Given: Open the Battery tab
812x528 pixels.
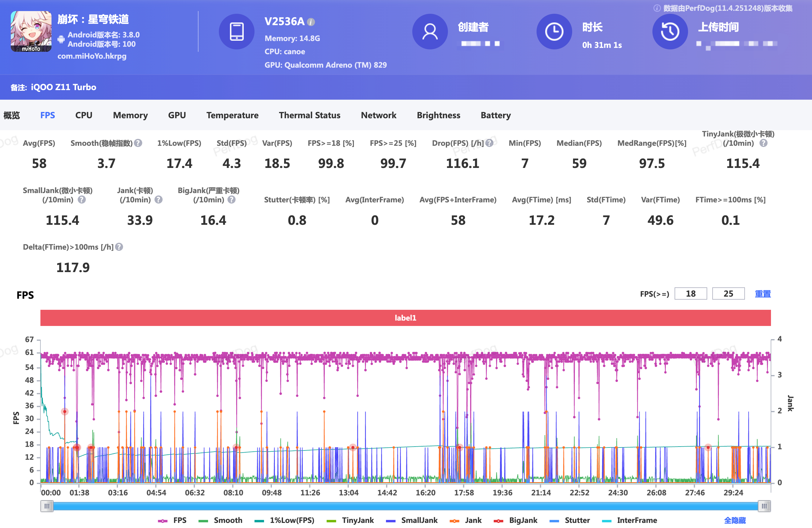Looking at the screenshot, I should tap(496, 115).
